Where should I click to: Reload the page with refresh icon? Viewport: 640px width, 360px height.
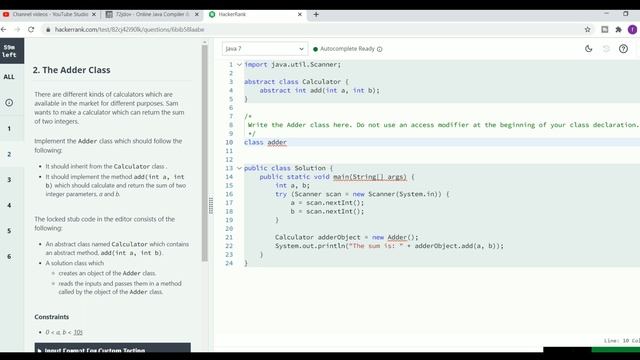click(31, 29)
